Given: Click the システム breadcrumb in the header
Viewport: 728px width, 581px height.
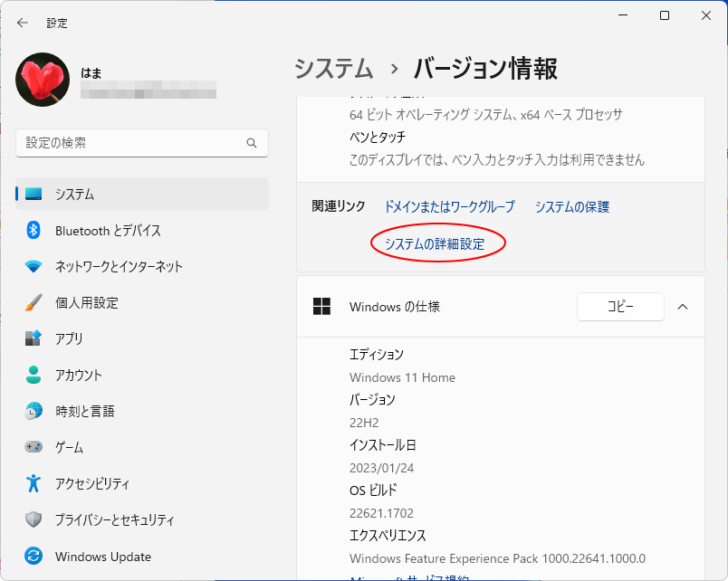Looking at the screenshot, I should coord(333,69).
